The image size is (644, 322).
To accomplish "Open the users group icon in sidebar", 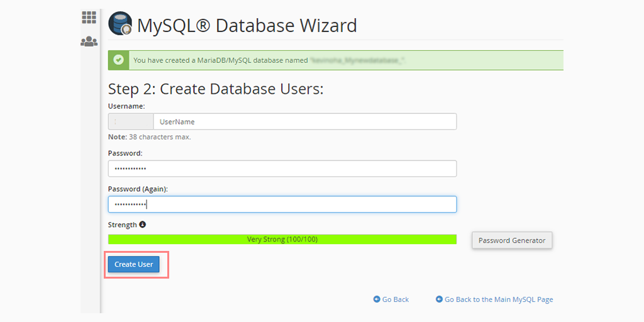I will coord(89,42).
